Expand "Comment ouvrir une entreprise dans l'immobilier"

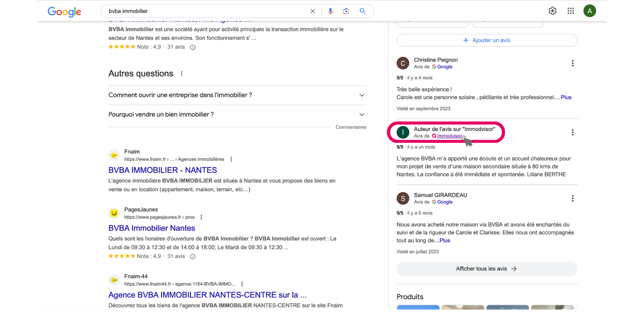(237, 95)
